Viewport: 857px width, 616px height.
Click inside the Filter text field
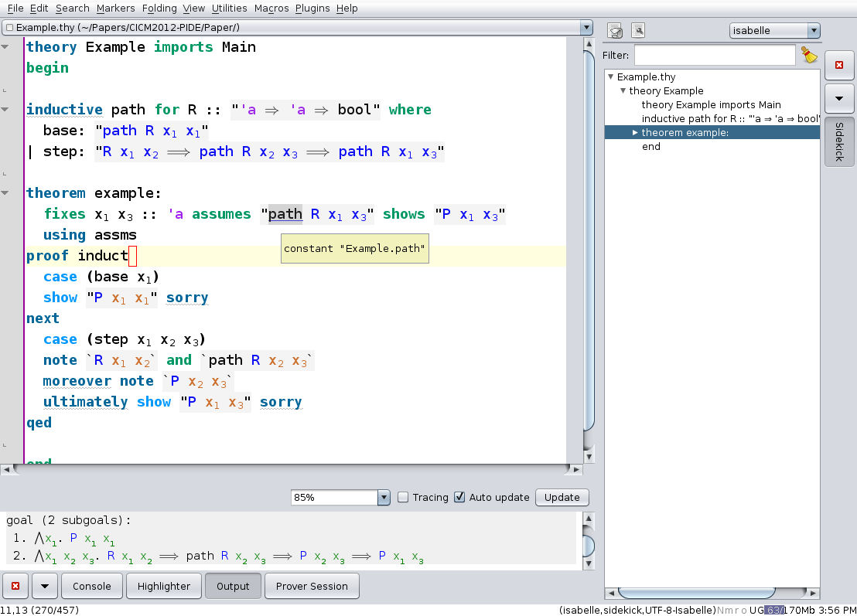pos(714,55)
